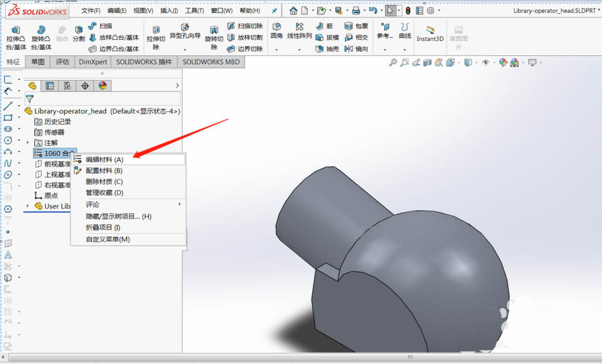The height and width of the screenshot is (364, 602).
Task: Choose 管理收藏 (D) in context menu
Action: [129, 193]
